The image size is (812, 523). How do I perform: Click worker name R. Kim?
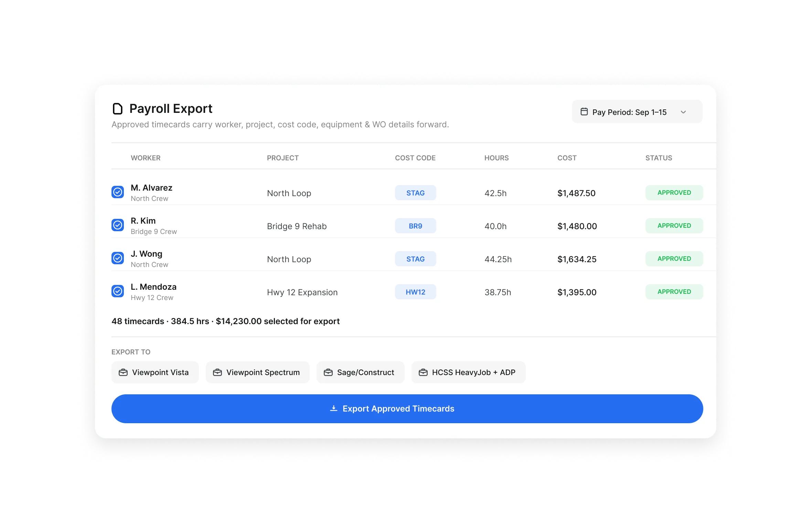[x=143, y=221]
